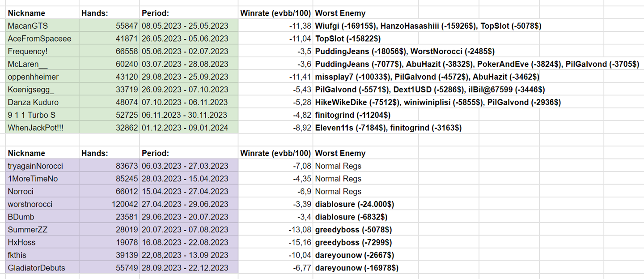The image size is (644, 279).
Task: Click the worst enemy cell finitogrind (-11204$)
Action: pos(353,115)
